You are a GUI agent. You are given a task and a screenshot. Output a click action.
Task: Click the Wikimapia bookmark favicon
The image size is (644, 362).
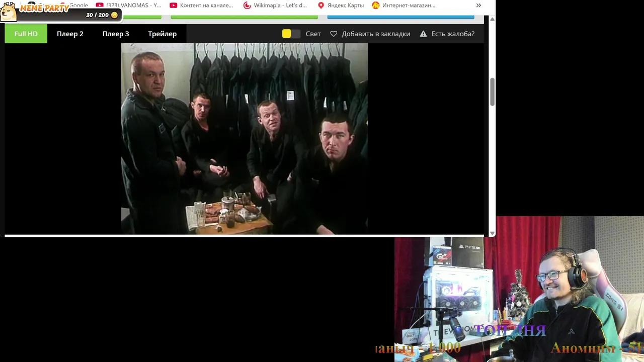coord(247,5)
